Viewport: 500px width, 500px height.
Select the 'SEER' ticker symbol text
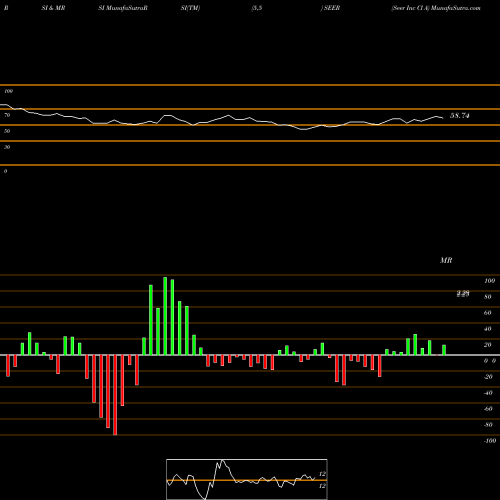332,8
